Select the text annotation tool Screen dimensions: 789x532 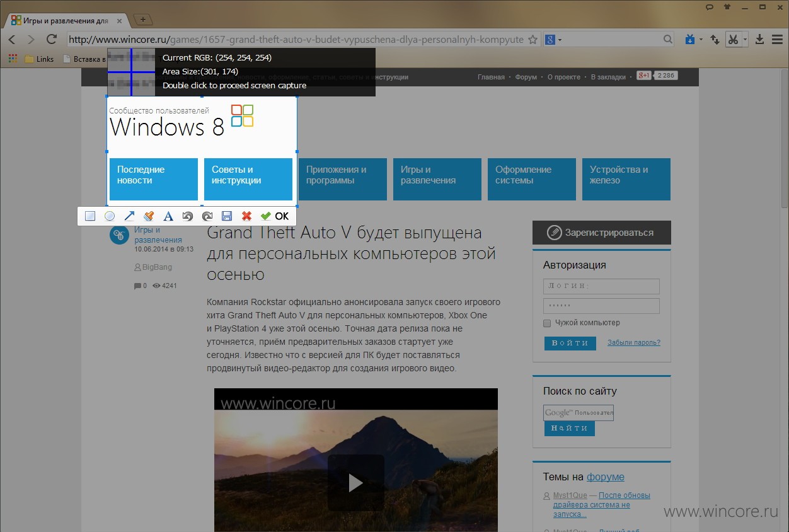click(168, 216)
